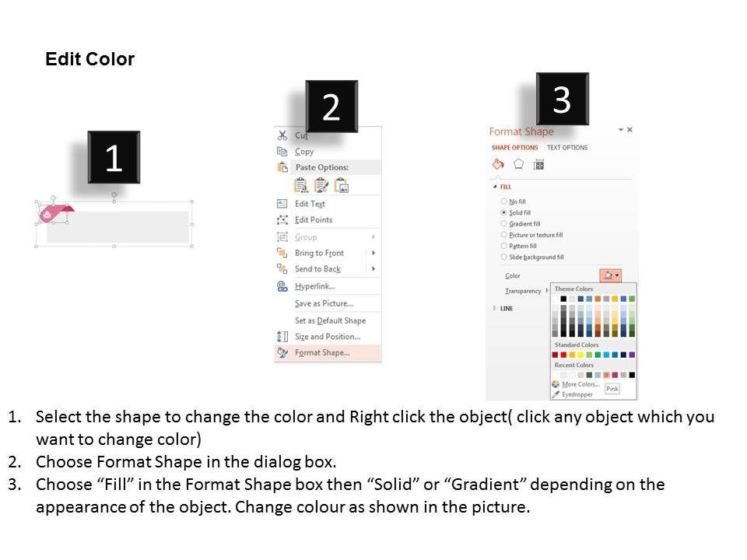Open the Bring to Front submenu arrow
This screenshot has height=560, width=747.
[x=373, y=253]
